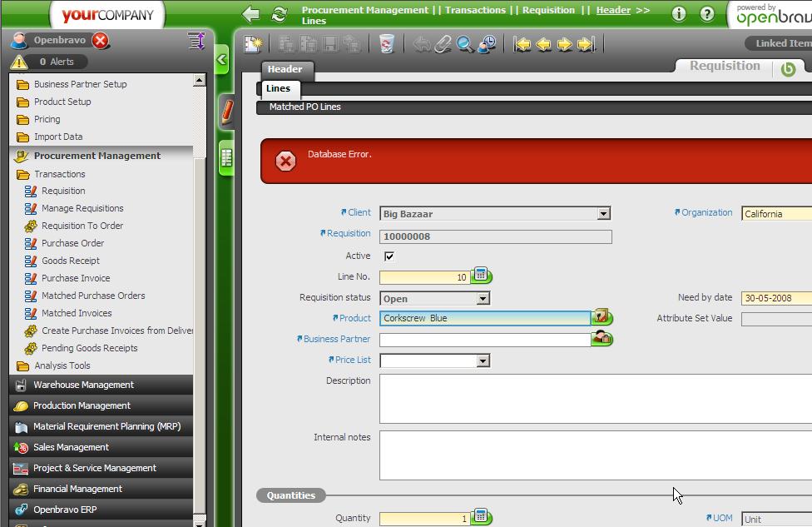Screen dimensions: 812x527
Task: Open the audit trail clock-magnifier icon
Action: [487, 44]
